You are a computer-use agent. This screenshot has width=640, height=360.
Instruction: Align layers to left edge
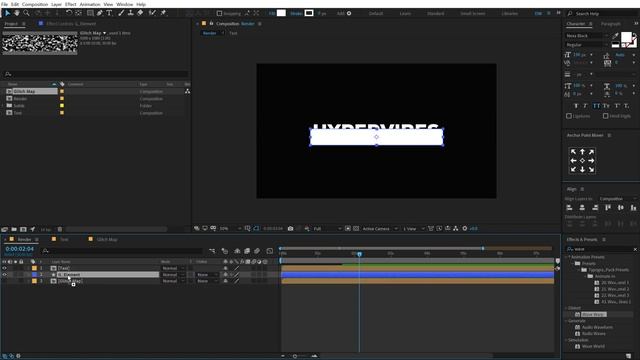coord(569,208)
